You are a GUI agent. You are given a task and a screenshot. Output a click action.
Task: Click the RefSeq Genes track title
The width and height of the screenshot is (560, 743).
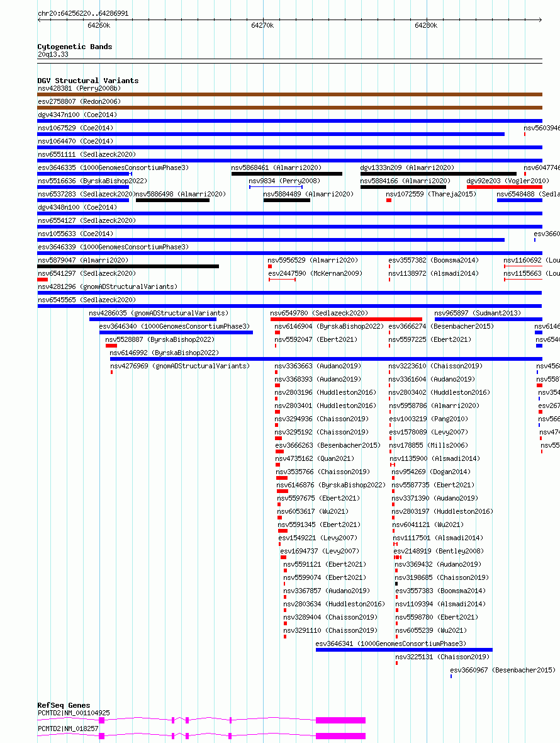tap(64, 706)
